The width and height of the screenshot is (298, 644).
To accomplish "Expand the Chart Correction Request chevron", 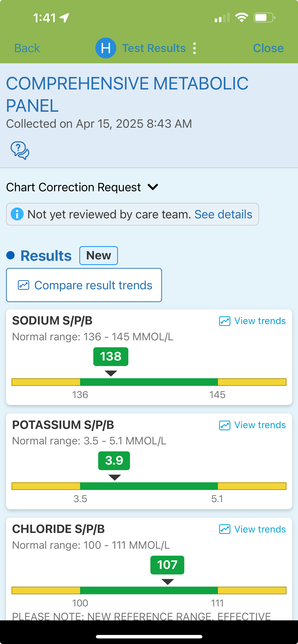I will coord(153,187).
